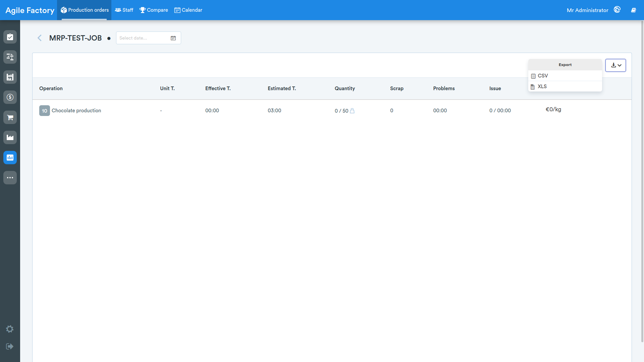Click the Problems column header
The width and height of the screenshot is (644, 362).
pos(444,88)
